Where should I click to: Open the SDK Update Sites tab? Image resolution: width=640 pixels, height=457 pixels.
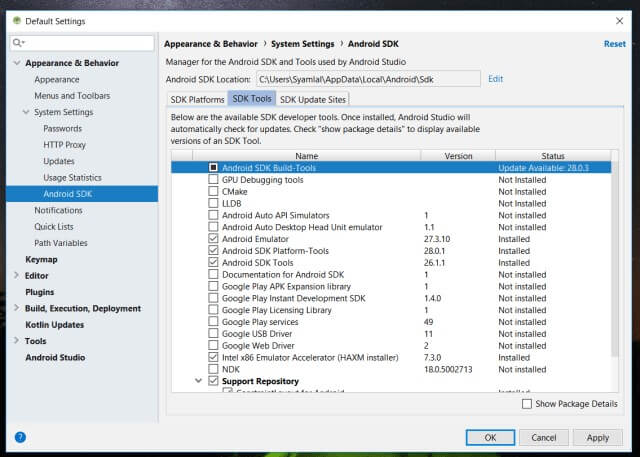(x=312, y=99)
